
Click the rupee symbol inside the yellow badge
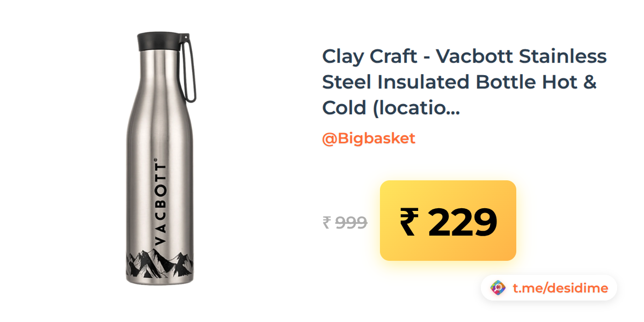tap(408, 222)
